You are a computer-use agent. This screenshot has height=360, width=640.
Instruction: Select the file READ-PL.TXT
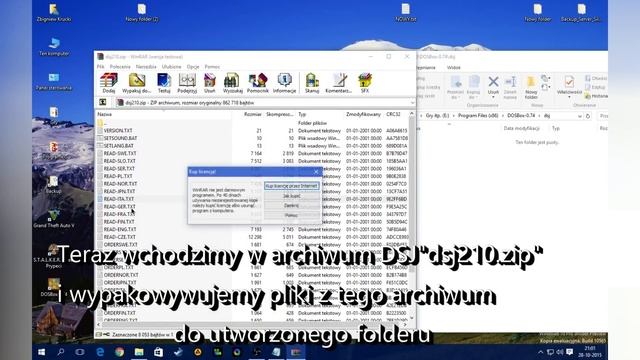pos(118,176)
